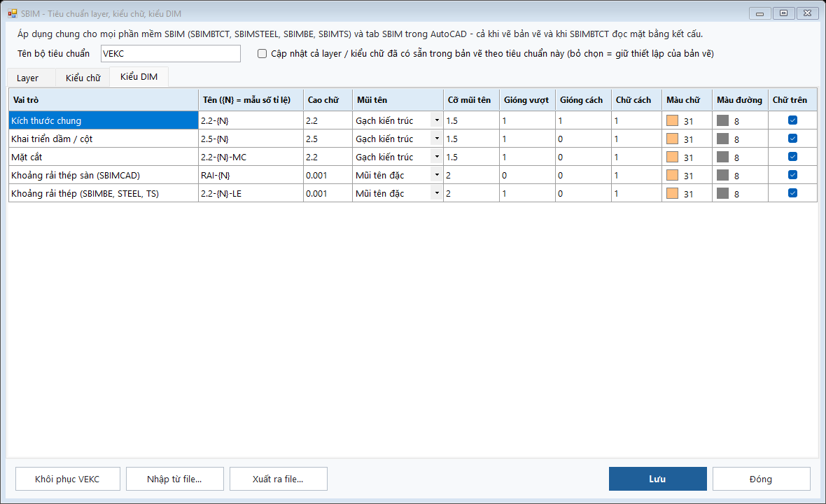Image resolution: width=826 pixels, height=504 pixels.
Task: Toggle Chữ trên for Khoảng rải thép (SBIMBE, STEEL, TS)
Action: click(792, 192)
